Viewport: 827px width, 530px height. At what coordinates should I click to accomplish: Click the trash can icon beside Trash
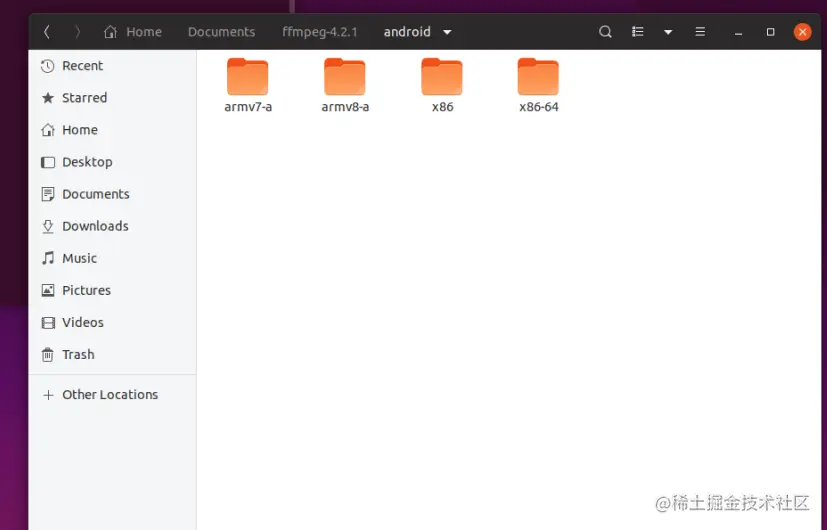coord(47,355)
